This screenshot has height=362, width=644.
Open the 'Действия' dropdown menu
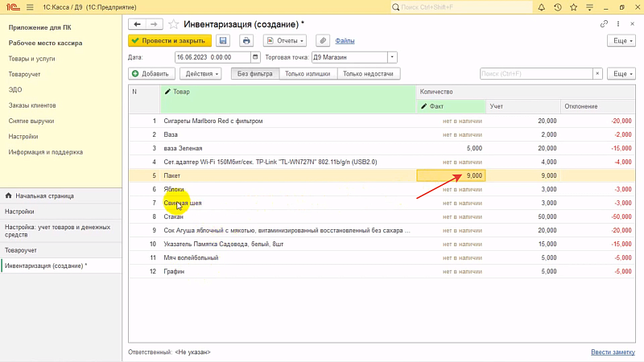pyautogui.click(x=203, y=73)
